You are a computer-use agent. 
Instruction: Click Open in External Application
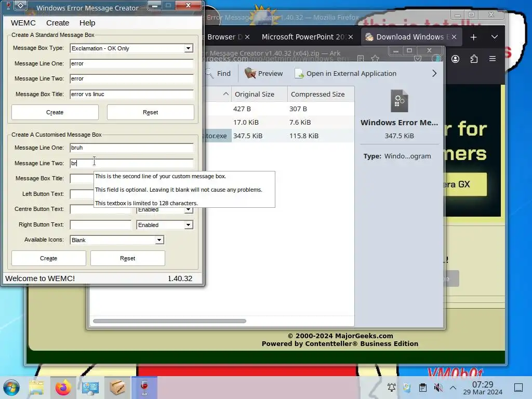click(345, 73)
